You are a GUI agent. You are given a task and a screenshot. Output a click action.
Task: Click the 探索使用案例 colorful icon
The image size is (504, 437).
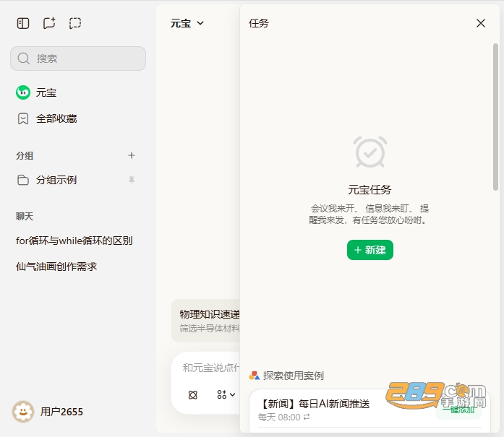(255, 376)
